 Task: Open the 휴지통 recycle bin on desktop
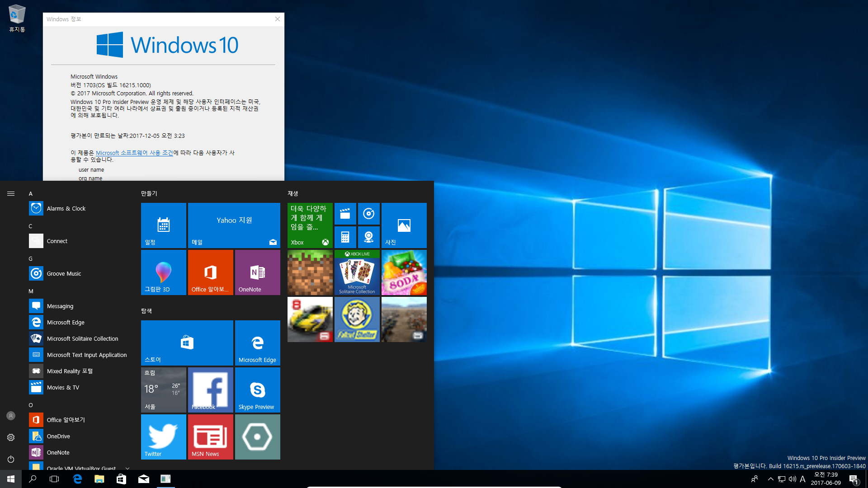click(17, 19)
